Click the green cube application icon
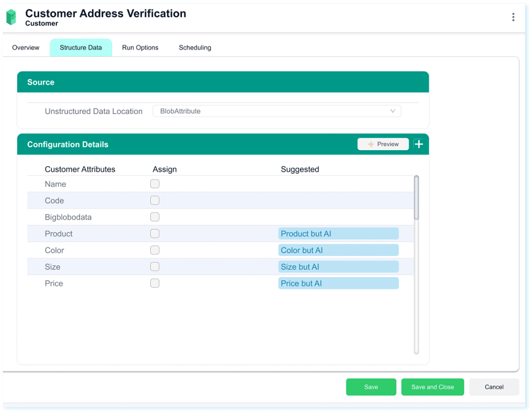 11,17
